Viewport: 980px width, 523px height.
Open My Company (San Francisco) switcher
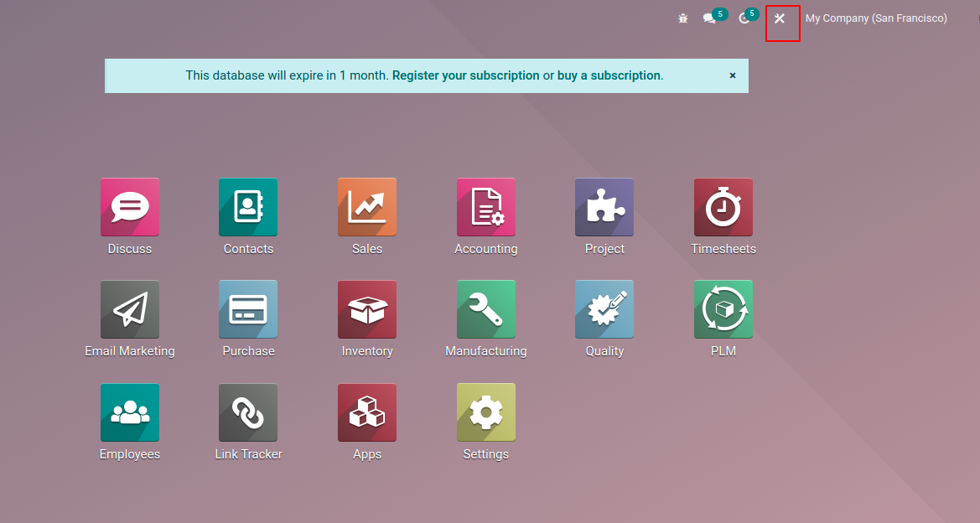[876, 18]
